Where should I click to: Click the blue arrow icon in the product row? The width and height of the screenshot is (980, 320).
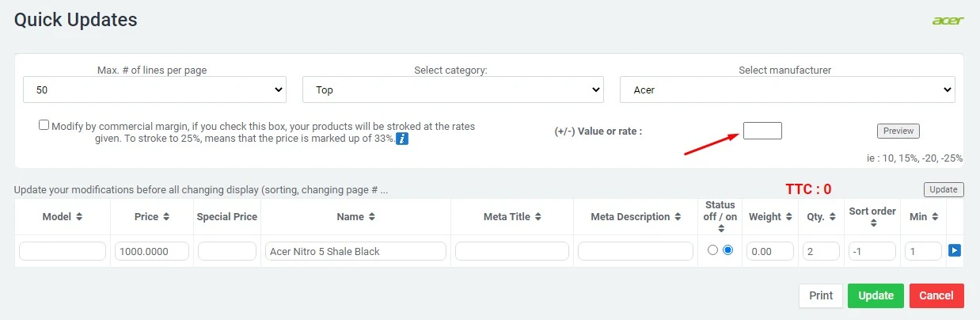(x=955, y=251)
